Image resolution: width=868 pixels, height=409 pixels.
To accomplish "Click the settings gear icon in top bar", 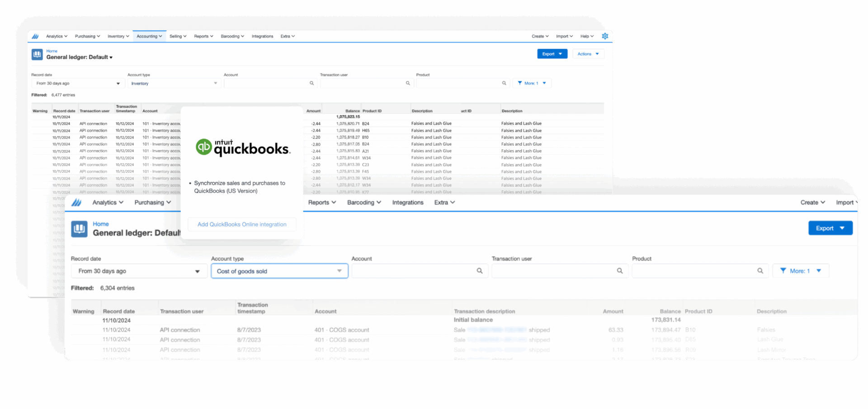I will [x=605, y=36].
